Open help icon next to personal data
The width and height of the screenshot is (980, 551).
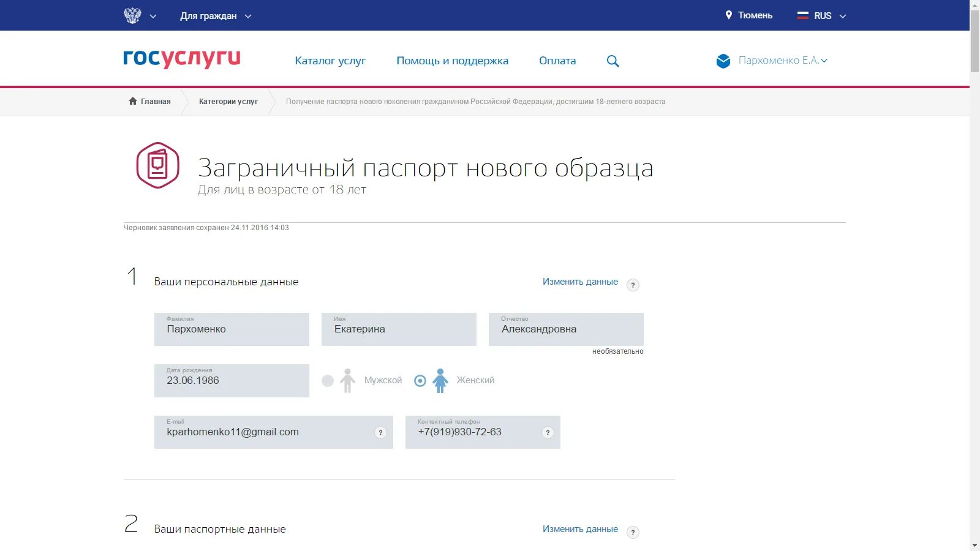633,285
